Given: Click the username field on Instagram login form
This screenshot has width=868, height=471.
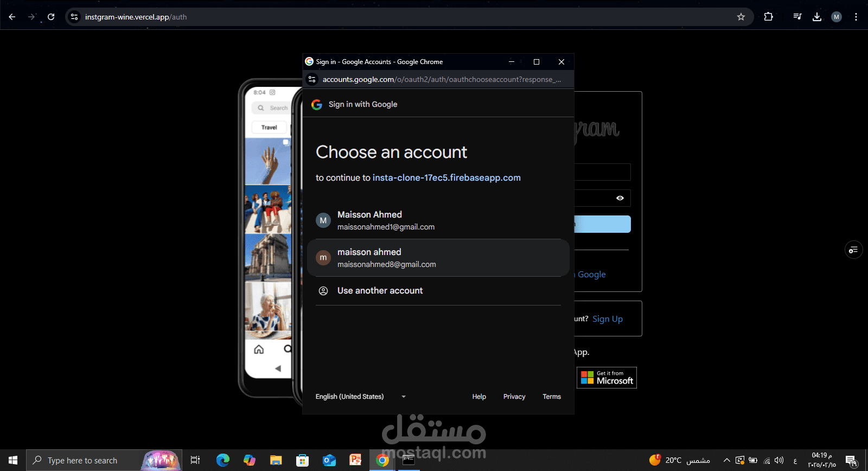Looking at the screenshot, I should [x=603, y=172].
